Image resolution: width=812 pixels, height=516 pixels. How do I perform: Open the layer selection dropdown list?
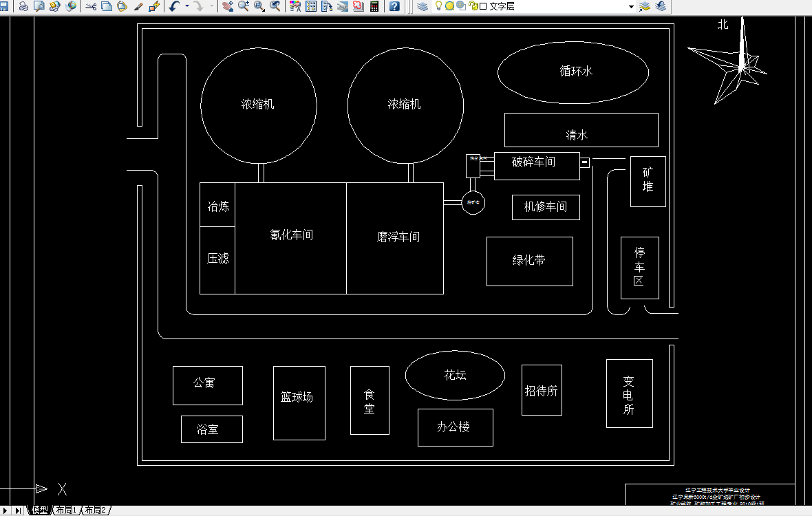coord(631,7)
